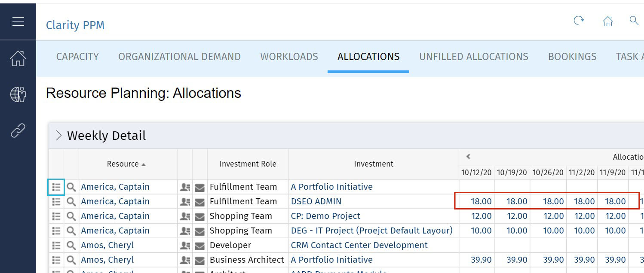
Task: Refresh the page using the top toolbar icon
Action: coord(579,21)
